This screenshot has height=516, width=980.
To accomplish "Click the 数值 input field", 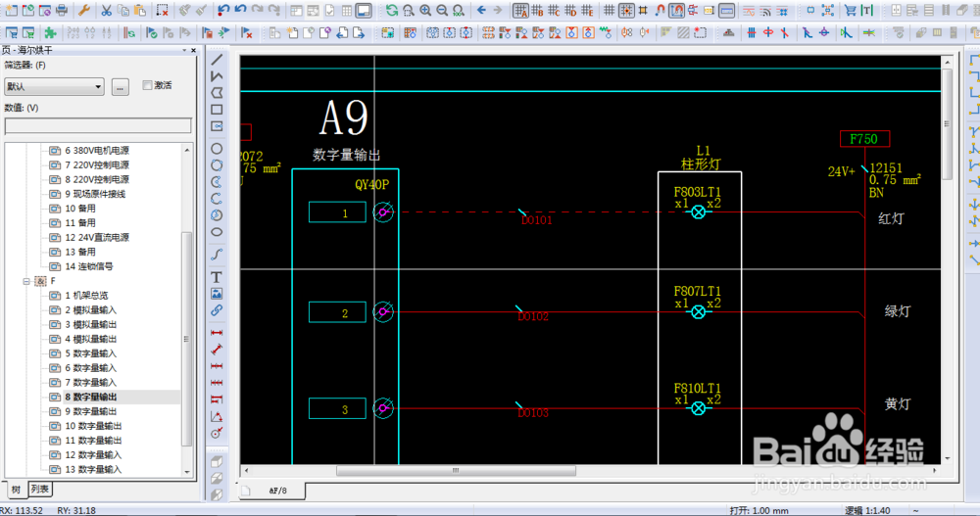I will tap(98, 125).
